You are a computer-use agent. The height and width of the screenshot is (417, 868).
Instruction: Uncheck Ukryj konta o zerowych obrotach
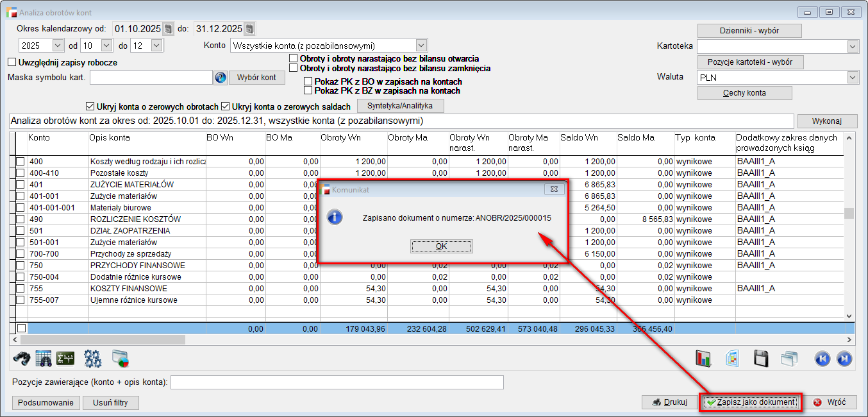90,106
